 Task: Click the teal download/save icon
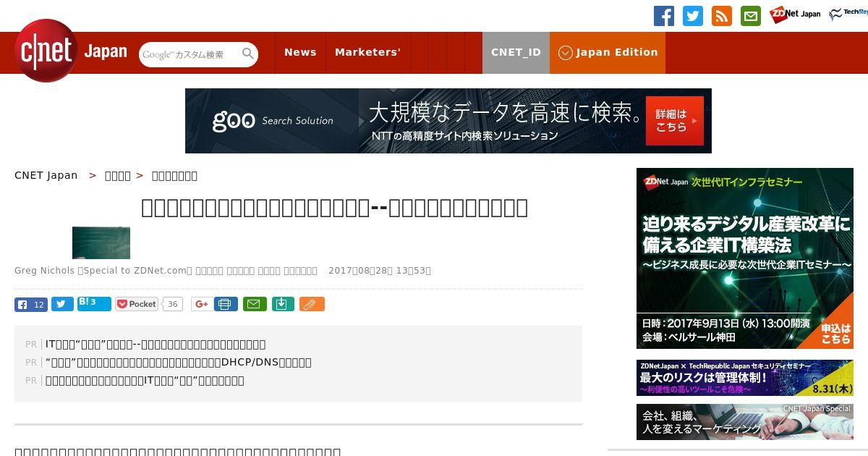coord(283,304)
